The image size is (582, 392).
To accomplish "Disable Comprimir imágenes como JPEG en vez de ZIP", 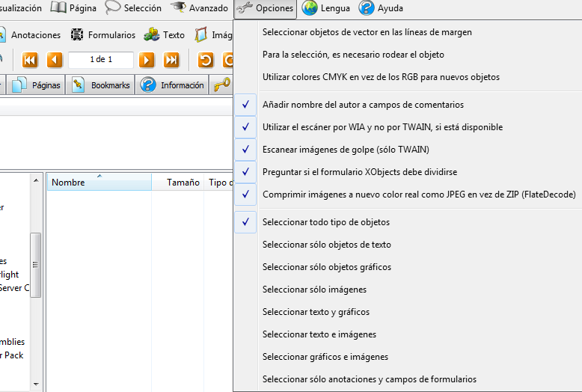I will tap(408, 195).
